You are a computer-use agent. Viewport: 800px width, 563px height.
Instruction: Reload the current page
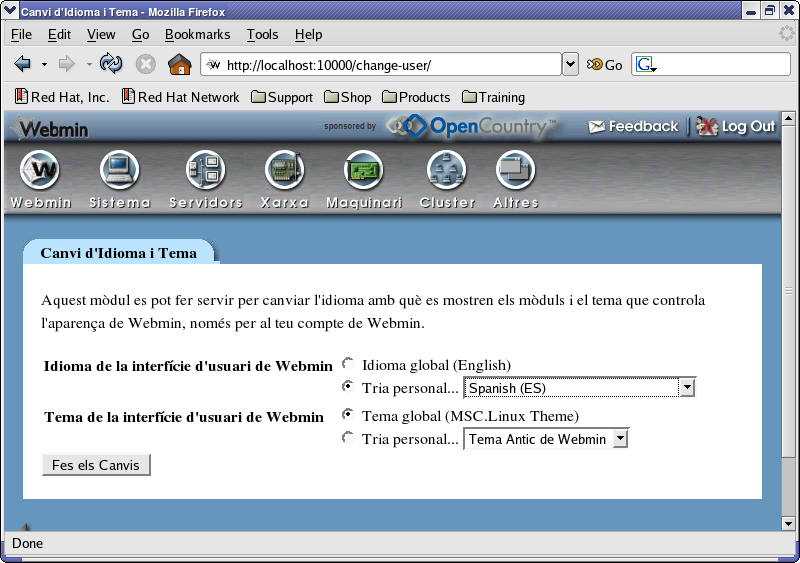111,64
